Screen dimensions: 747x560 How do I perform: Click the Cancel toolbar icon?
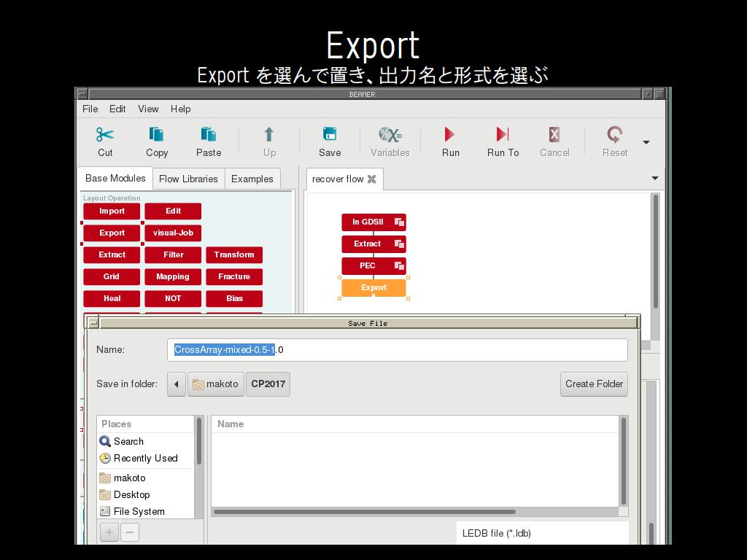tap(554, 135)
